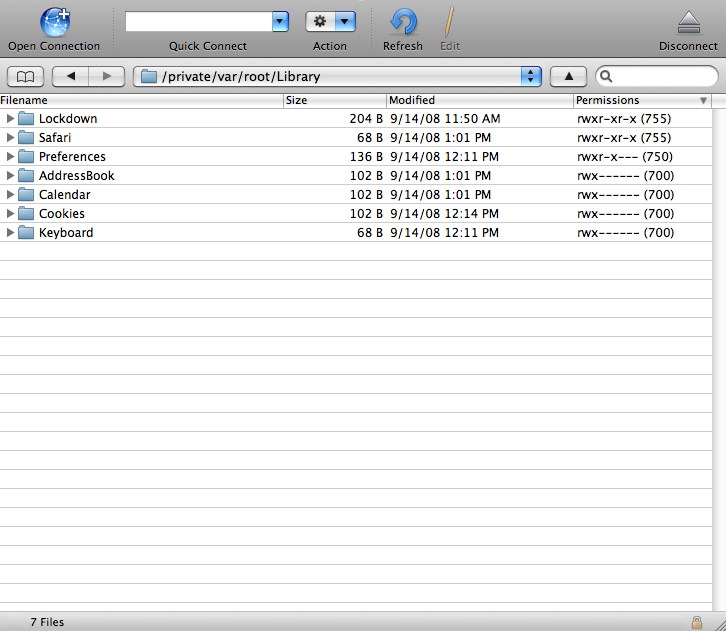Click the search field
Image resolution: width=726 pixels, height=631 pixels.
[x=657, y=76]
